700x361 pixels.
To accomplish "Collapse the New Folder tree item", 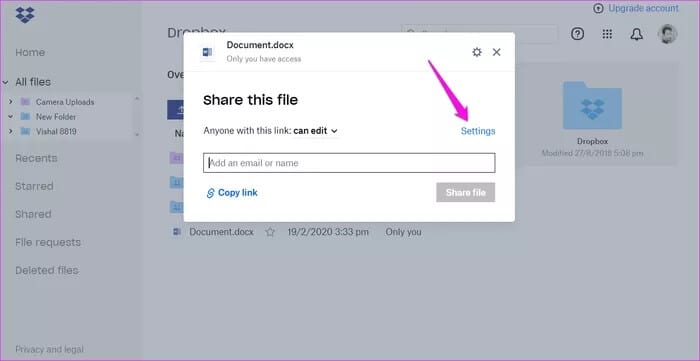I will click(x=11, y=116).
